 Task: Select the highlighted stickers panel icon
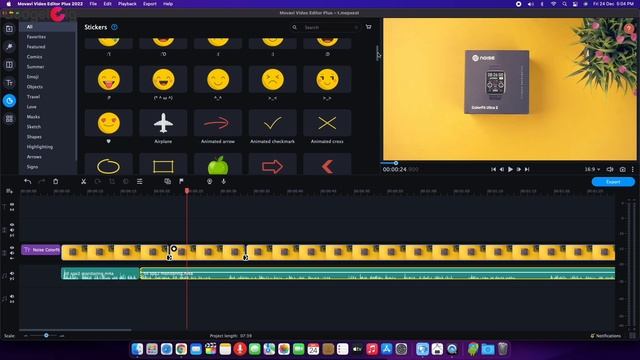9,101
